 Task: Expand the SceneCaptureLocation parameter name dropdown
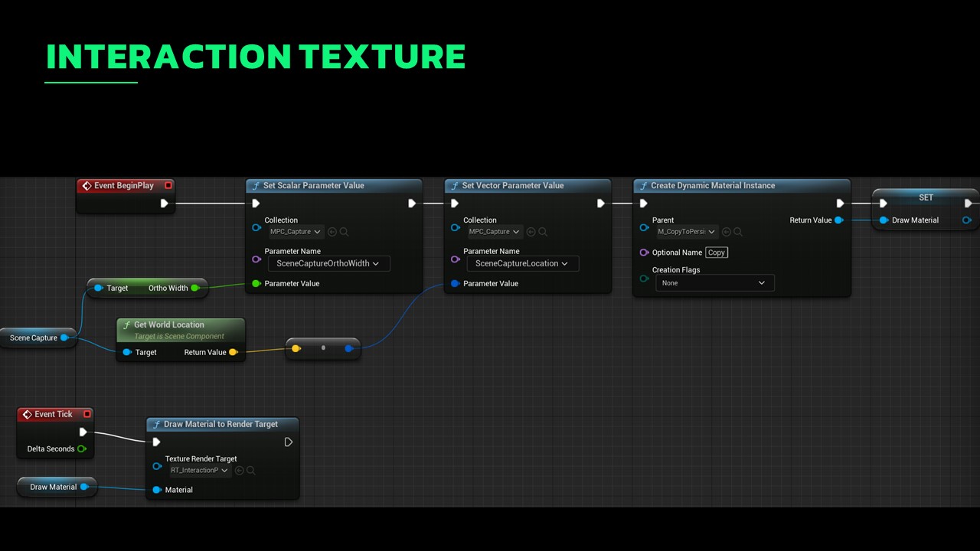pyautogui.click(x=522, y=263)
